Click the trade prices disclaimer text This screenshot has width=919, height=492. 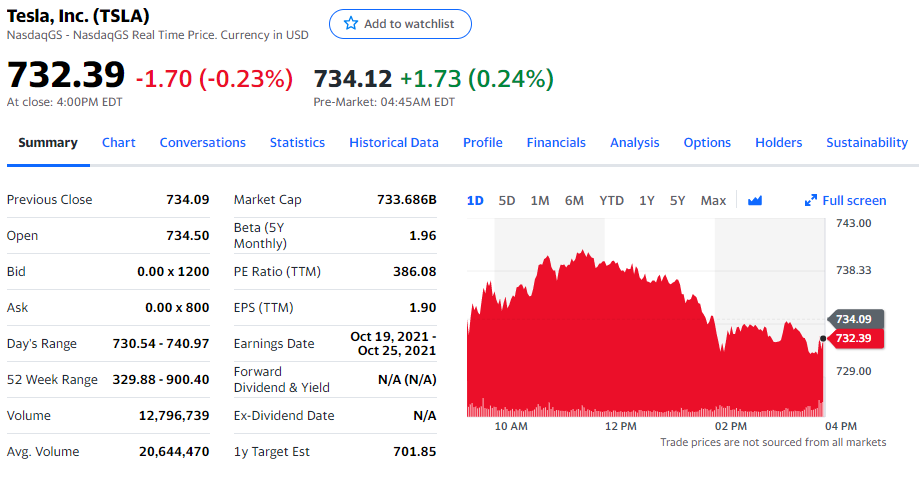click(x=773, y=442)
